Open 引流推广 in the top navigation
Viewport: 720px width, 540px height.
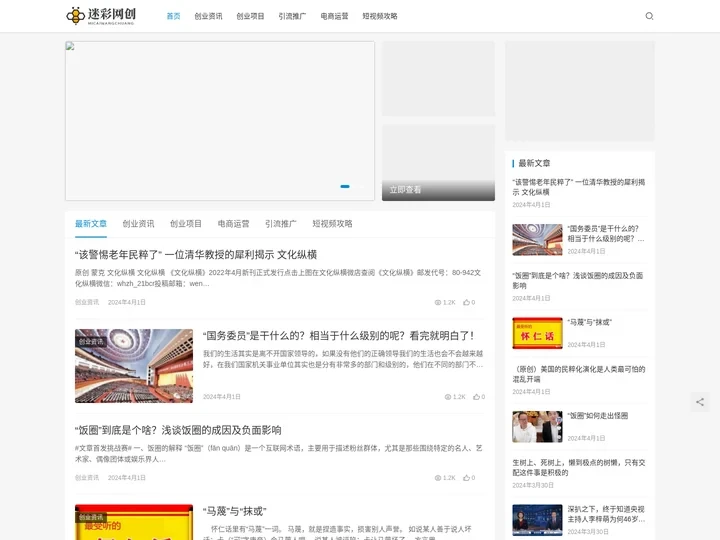(x=292, y=16)
